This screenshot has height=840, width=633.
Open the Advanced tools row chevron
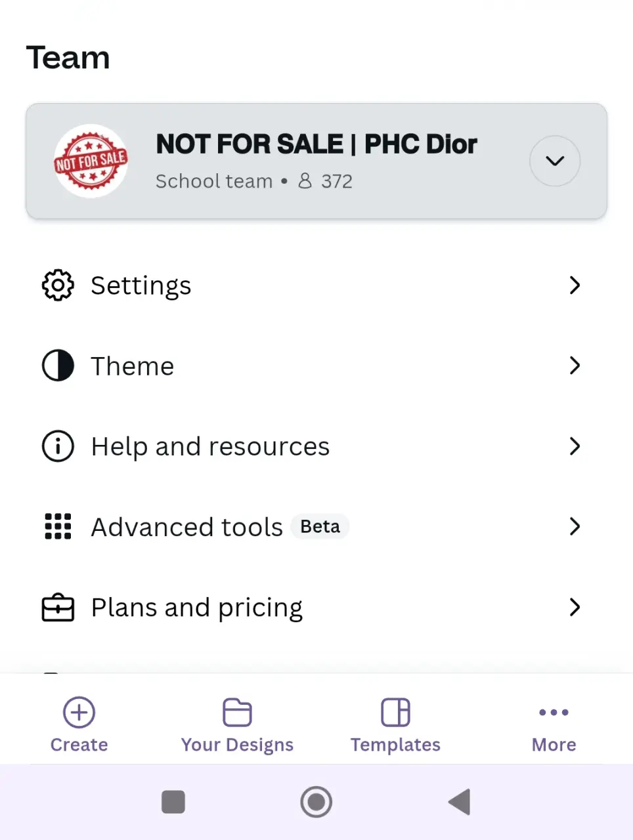pos(575,526)
